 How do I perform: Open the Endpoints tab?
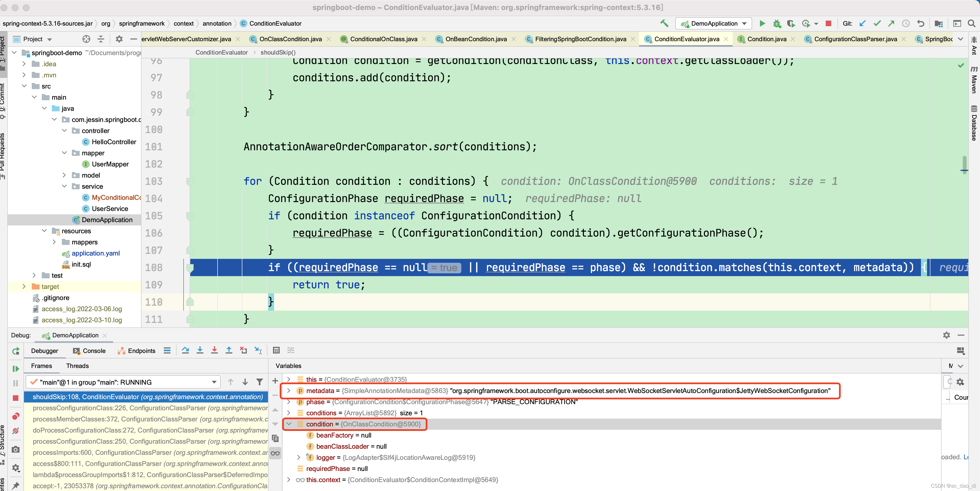[136, 351]
